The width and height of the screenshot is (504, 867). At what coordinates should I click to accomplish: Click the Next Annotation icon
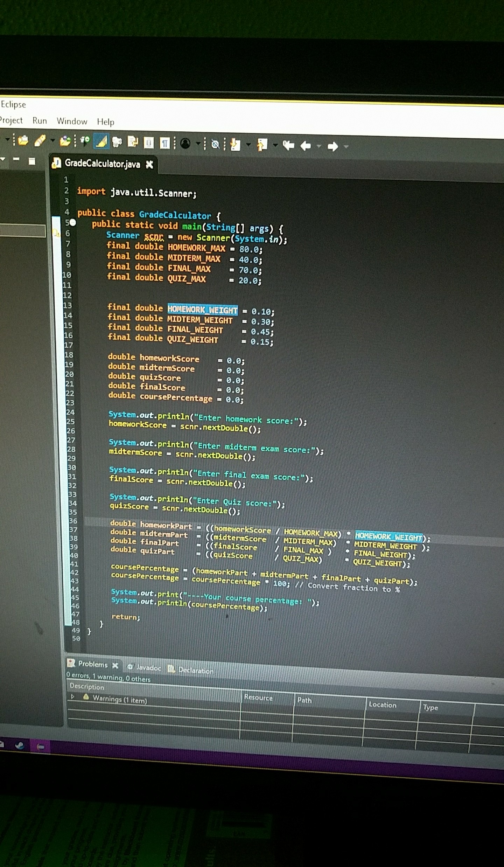tap(236, 144)
